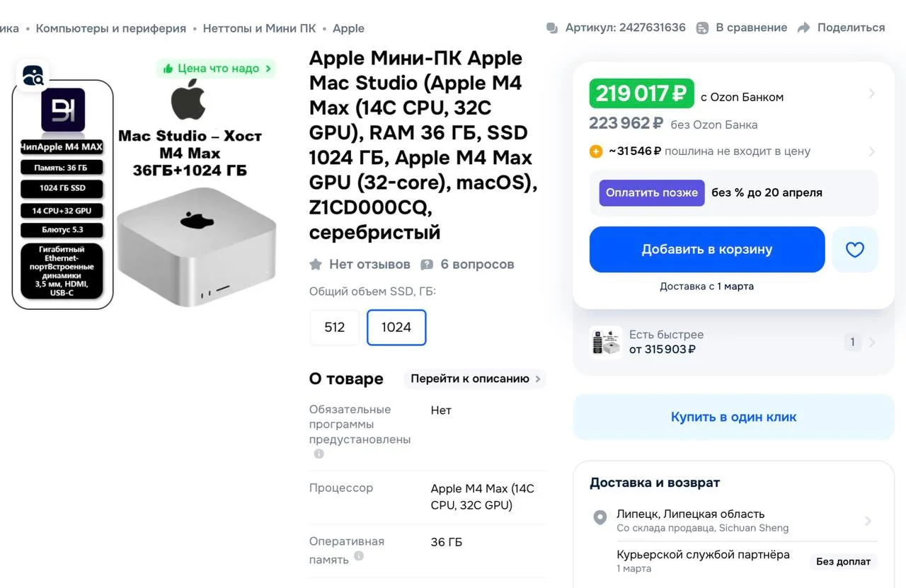Screen dimensions: 906x588
Task: Click the image search icon on photo
Action: 33,75
